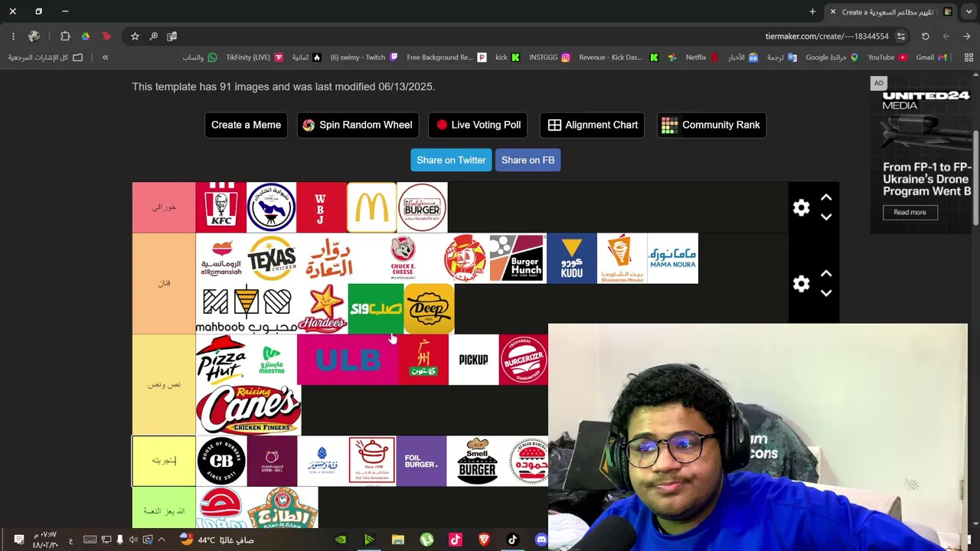Move the top tier row down
This screenshot has width=980, height=551.
pos(826,217)
